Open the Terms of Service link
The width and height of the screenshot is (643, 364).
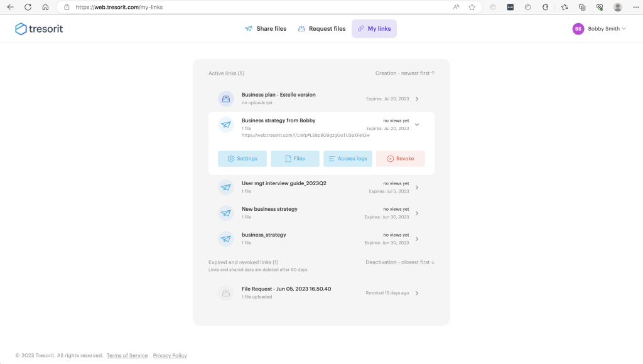point(127,356)
